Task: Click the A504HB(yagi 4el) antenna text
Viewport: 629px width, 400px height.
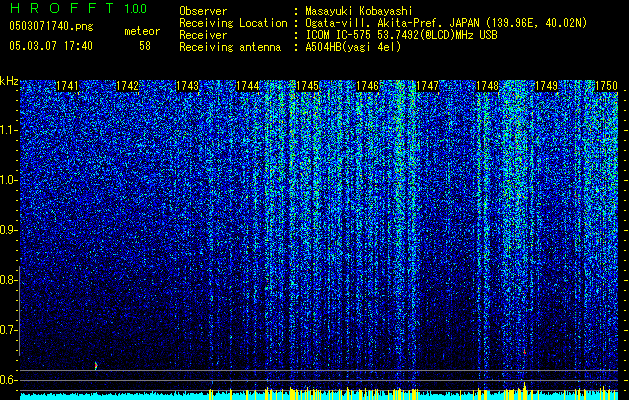Action: point(353,47)
